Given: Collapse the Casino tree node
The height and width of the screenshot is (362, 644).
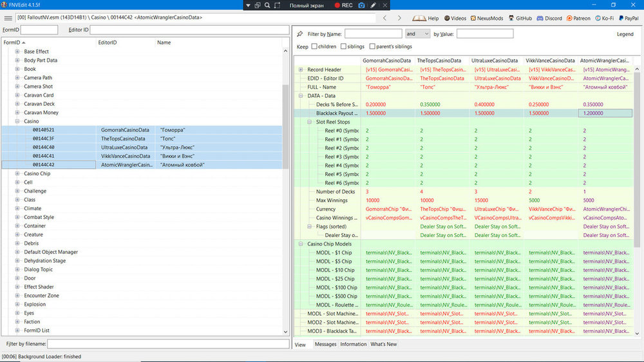Looking at the screenshot, I should [17, 121].
